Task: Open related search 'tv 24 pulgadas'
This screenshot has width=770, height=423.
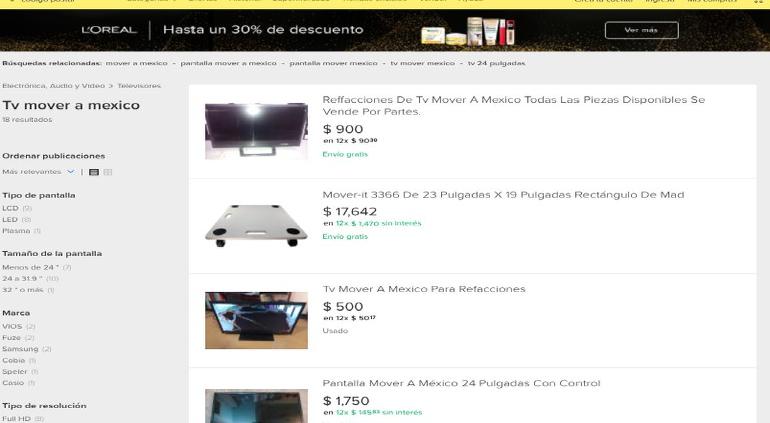Action: click(496, 63)
